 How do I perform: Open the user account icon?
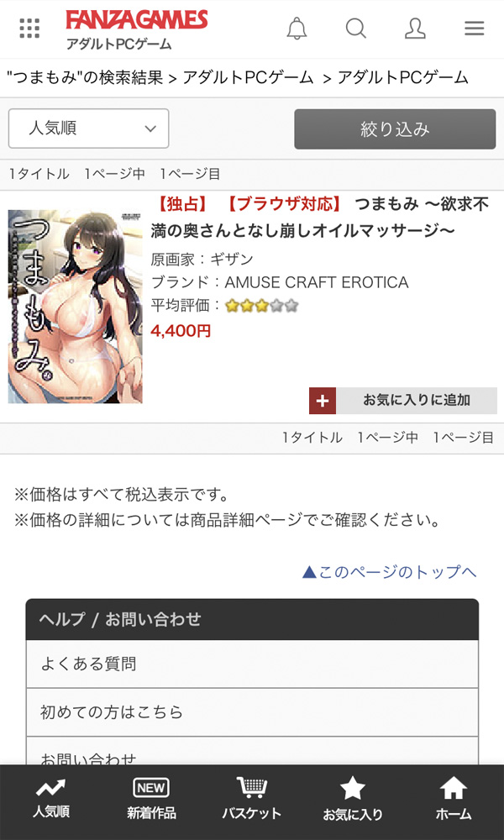[x=415, y=29]
